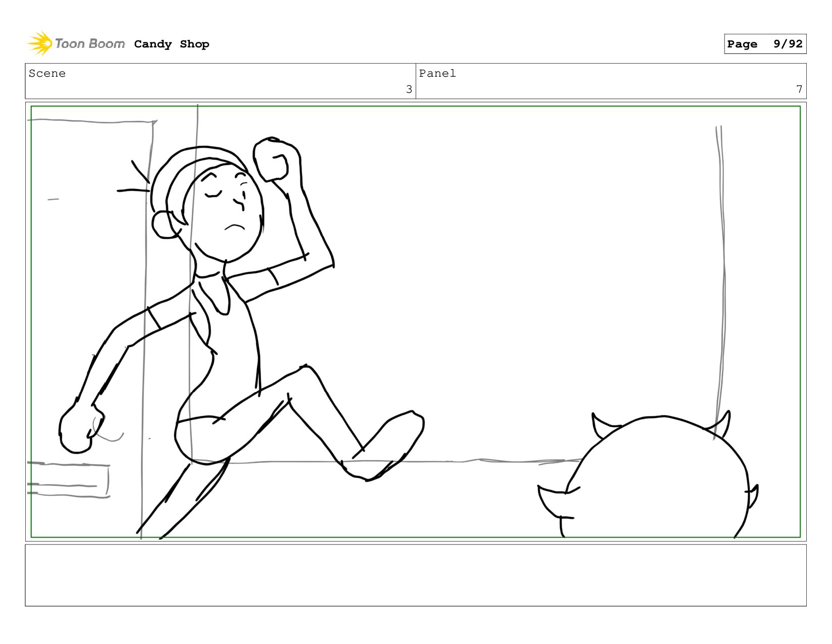Click the "Candy Shop" project title
Screen dimensions: 832x644
point(172,44)
